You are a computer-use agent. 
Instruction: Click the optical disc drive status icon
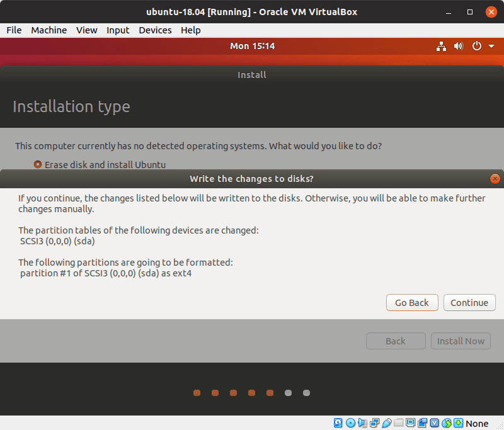click(x=350, y=423)
